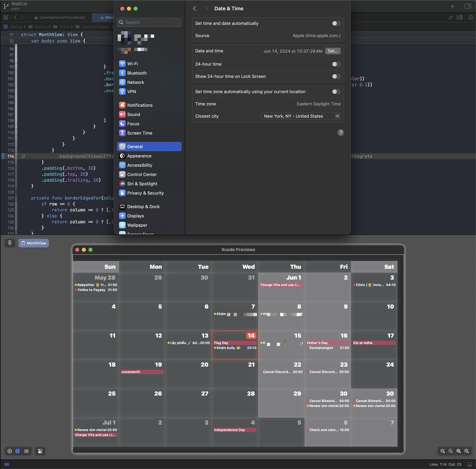Open Desktop & Dock settings
The height and width of the screenshot is (469, 476).
point(149,207)
